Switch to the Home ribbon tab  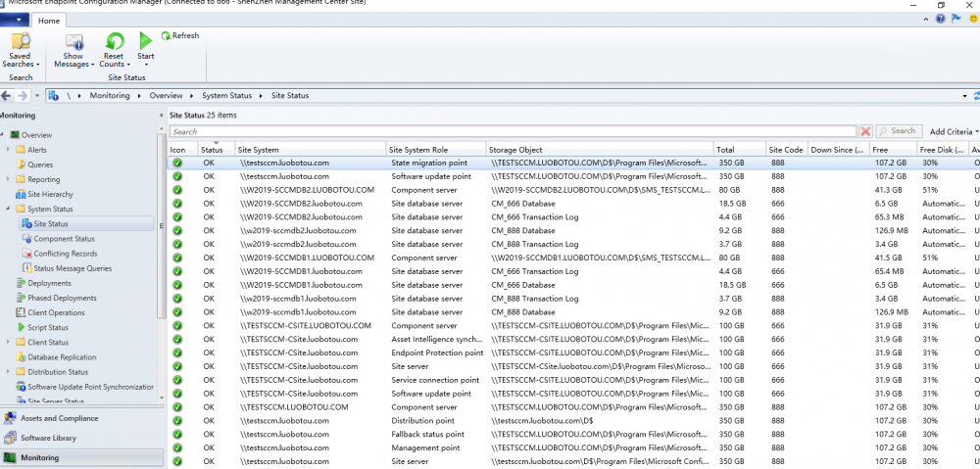[49, 21]
